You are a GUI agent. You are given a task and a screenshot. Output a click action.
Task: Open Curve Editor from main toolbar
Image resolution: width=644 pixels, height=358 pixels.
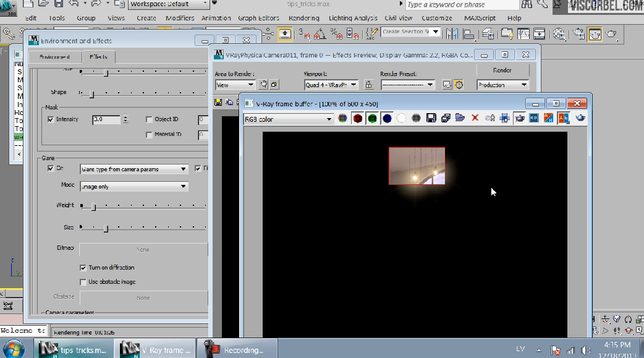click(523, 34)
